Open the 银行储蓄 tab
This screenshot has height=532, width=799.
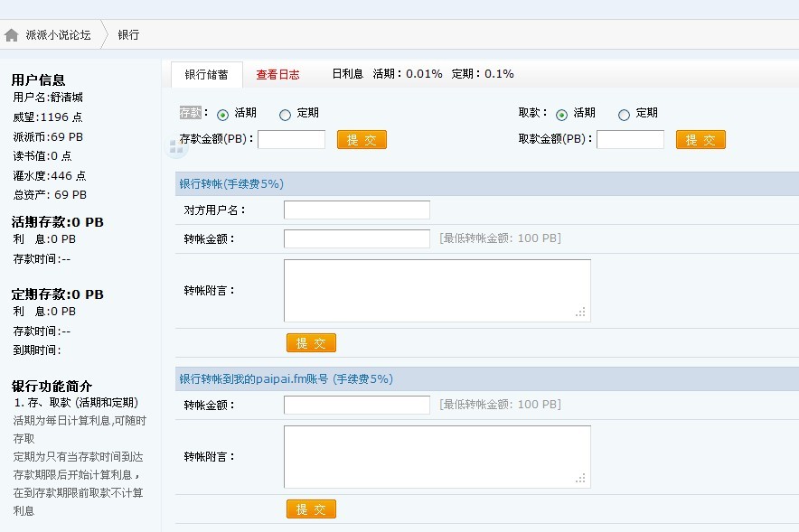(x=206, y=75)
